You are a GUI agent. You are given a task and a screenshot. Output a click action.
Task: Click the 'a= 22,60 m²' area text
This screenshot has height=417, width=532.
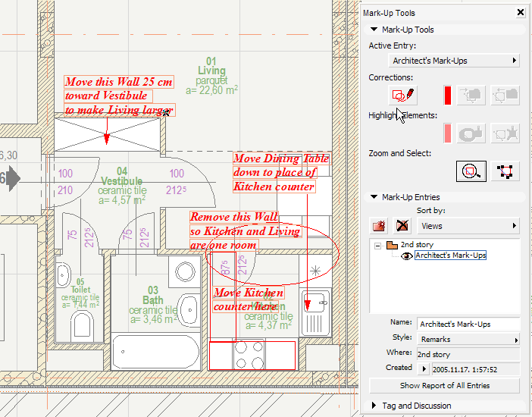211,90
